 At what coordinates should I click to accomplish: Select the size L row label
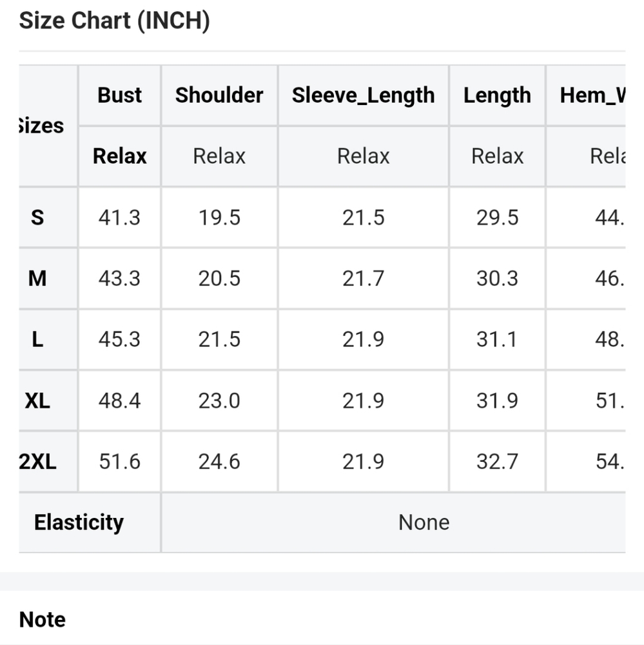coord(37,339)
